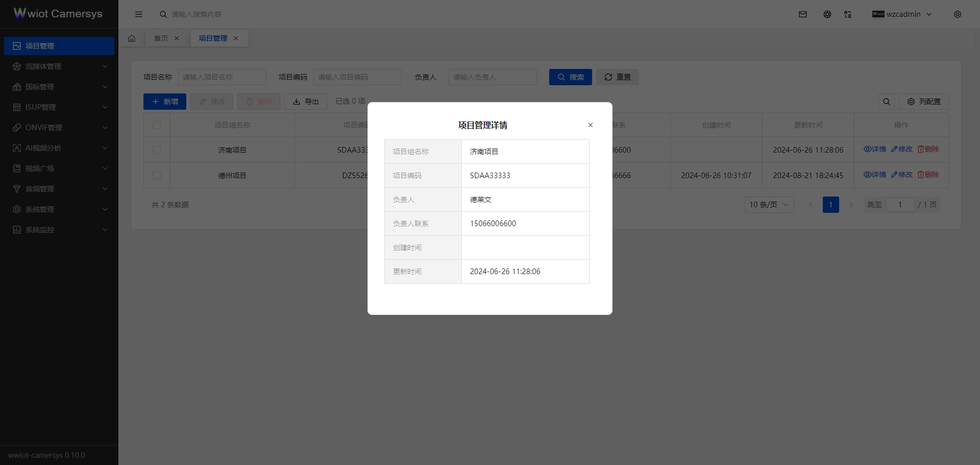Image resolution: width=980 pixels, height=465 pixels.
Task: Collapse the sidebar with the hamburger icon
Action: tap(139, 14)
